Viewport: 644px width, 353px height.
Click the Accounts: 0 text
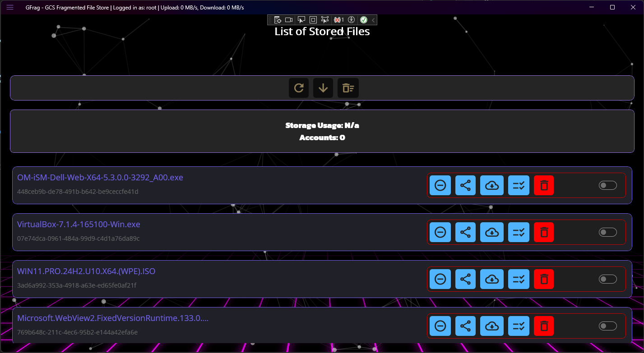tap(322, 138)
